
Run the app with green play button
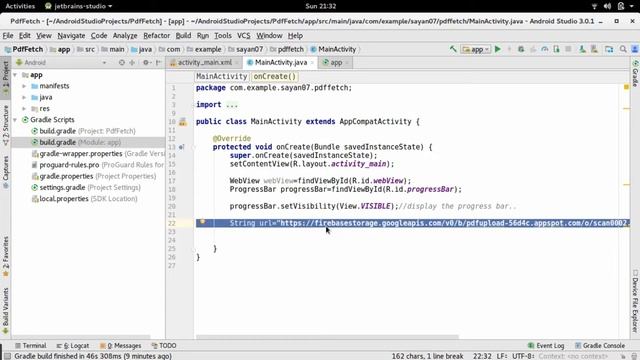click(x=498, y=49)
